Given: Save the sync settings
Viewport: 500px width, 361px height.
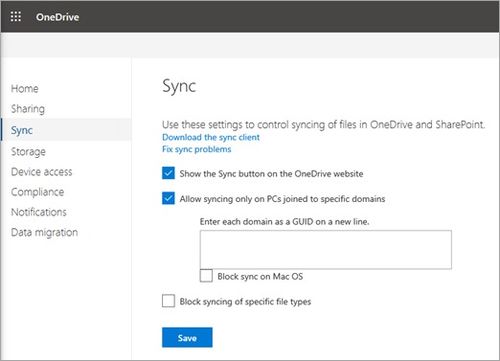Looking at the screenshot, I should pos(187,337).
